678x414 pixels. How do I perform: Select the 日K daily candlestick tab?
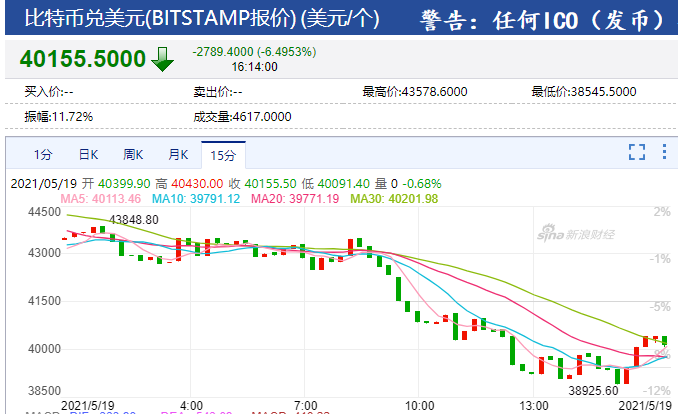88,154
